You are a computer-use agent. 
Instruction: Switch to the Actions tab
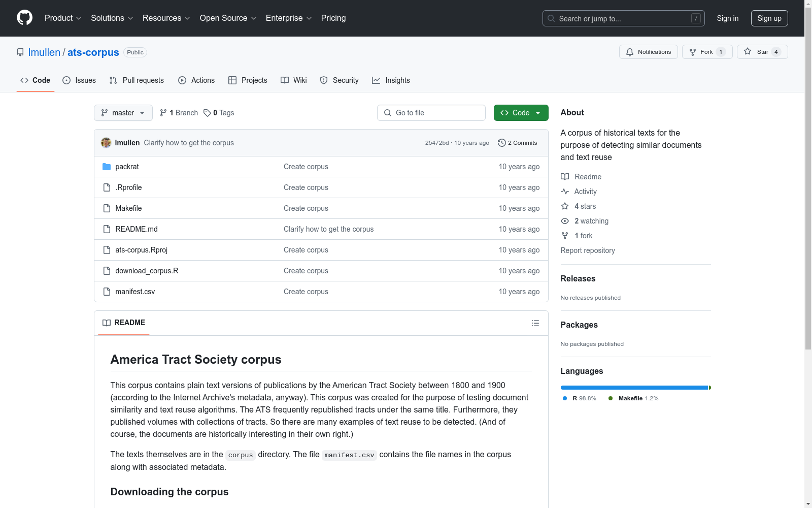[196, 80]
